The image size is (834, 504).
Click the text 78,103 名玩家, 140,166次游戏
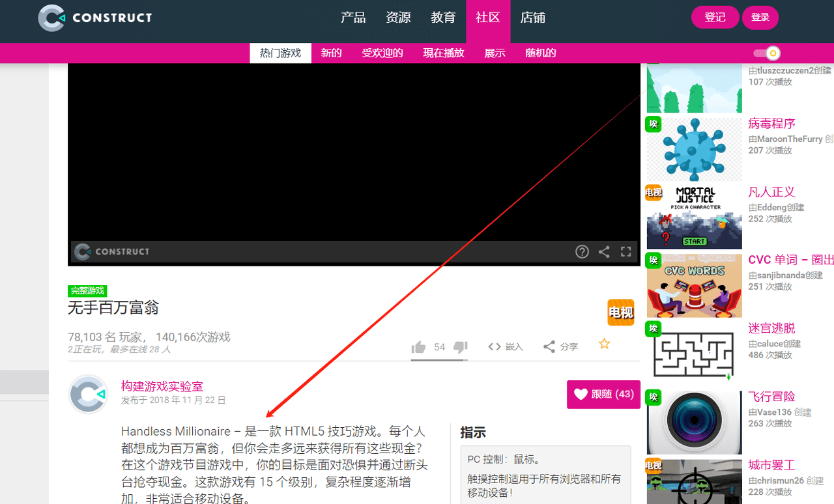coord(149,337)
